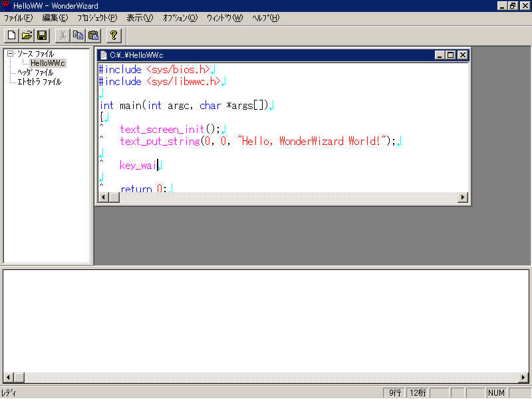Click on <sys/bios.h> include text

coord(178,70)
